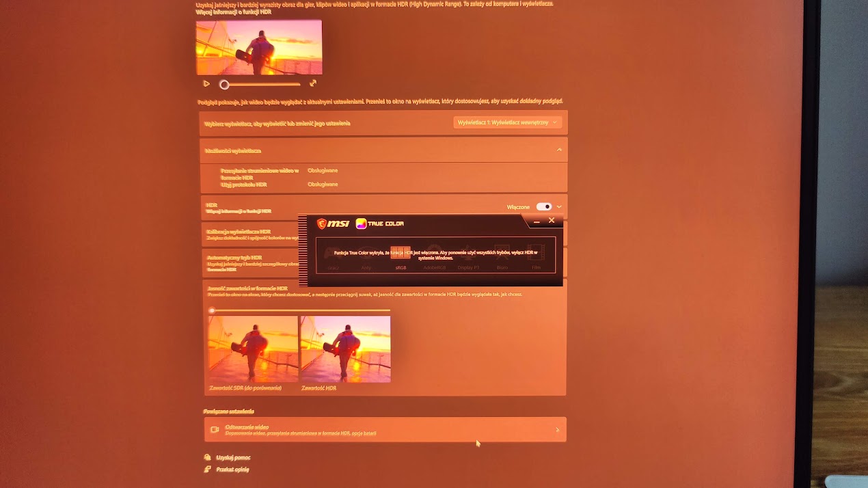Click the Zawartość HDR comparison thumbnail
This screenshot has height=488, width=868.
(345, 349)
